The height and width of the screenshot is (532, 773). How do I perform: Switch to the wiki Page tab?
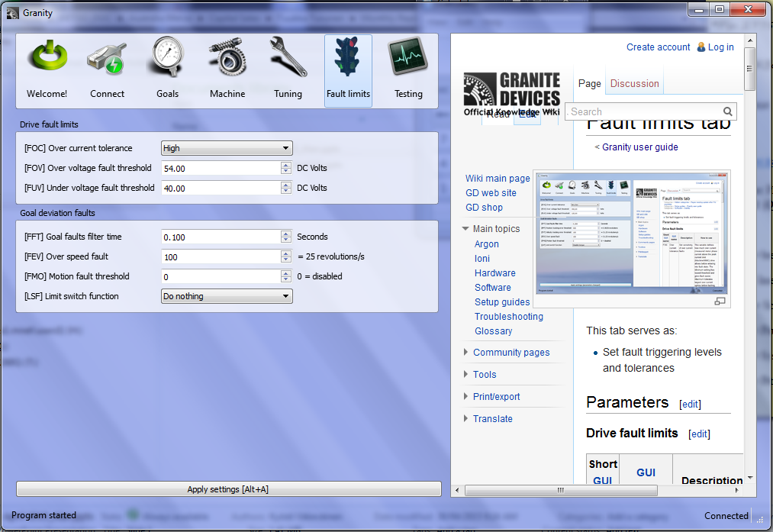tap(590, 83)
